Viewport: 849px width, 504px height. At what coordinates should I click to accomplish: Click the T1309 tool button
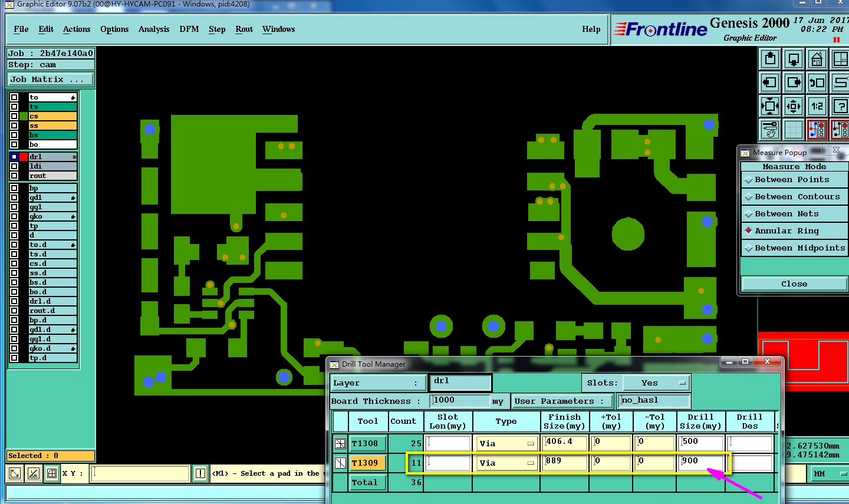point(368,463)
